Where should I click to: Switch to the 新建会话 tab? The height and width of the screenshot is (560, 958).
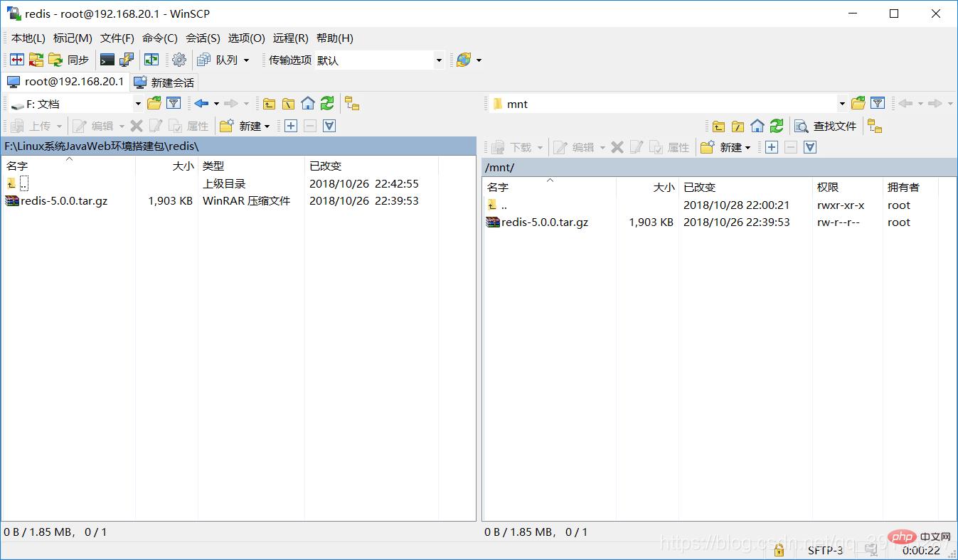click(164, 82)
